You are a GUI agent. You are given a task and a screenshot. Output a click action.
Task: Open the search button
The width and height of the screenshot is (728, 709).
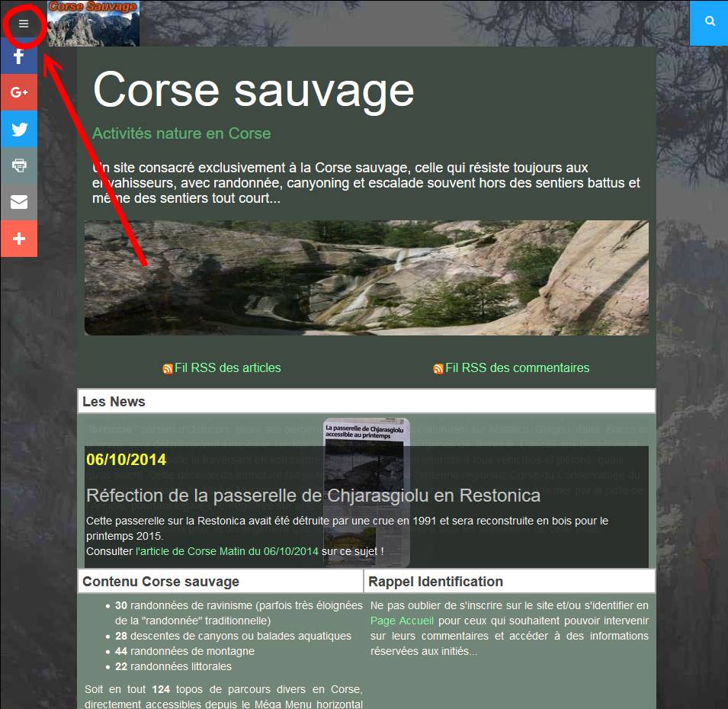(709, 23)
